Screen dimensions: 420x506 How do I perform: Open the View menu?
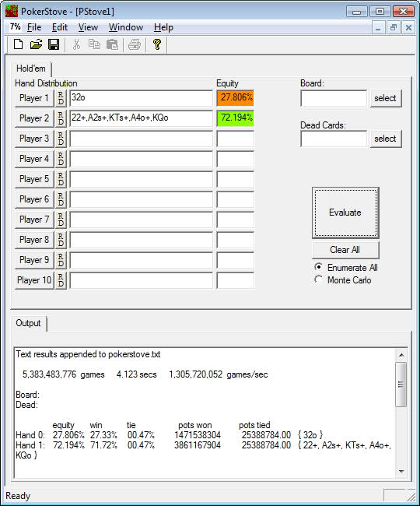(88, 27)
